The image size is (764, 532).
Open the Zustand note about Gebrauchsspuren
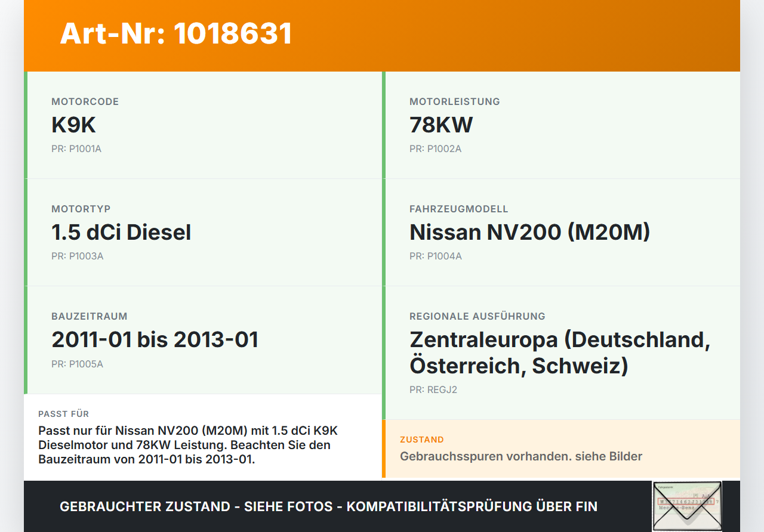[x=521, y=456]
